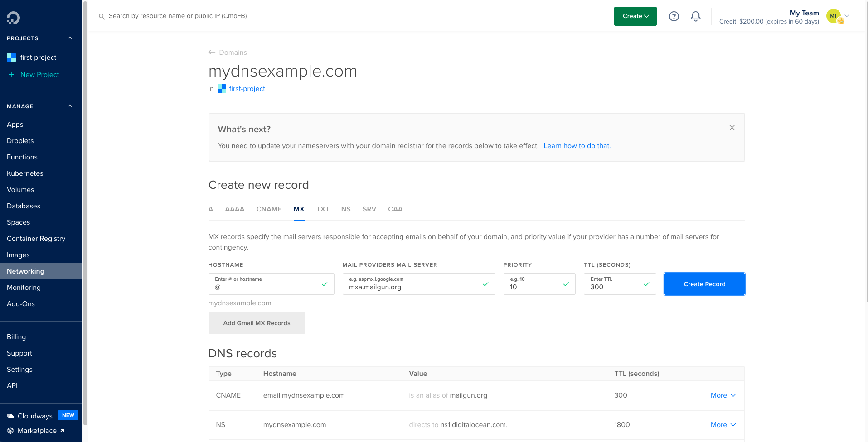Click the search magnifier icon
This screenshot has width=868, height=442.
click(x=102, y=16)
